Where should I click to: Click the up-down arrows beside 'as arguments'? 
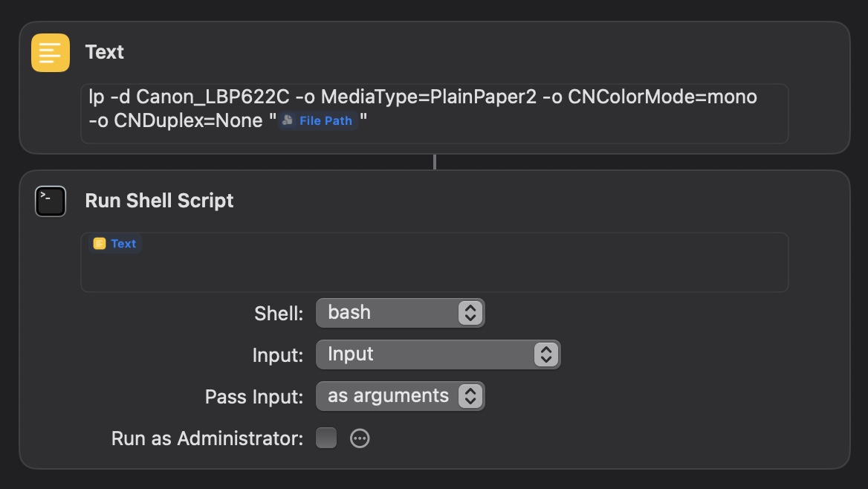coord(470,396)
